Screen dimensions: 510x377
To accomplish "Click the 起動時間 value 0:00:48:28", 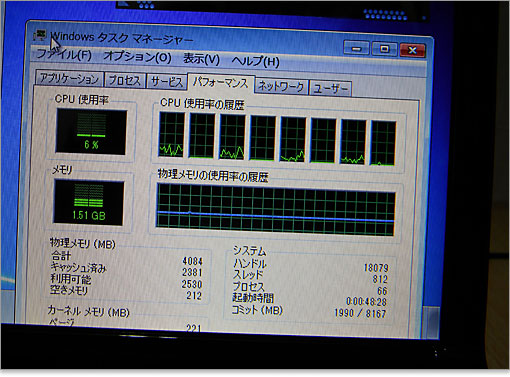I will [367, 302].
